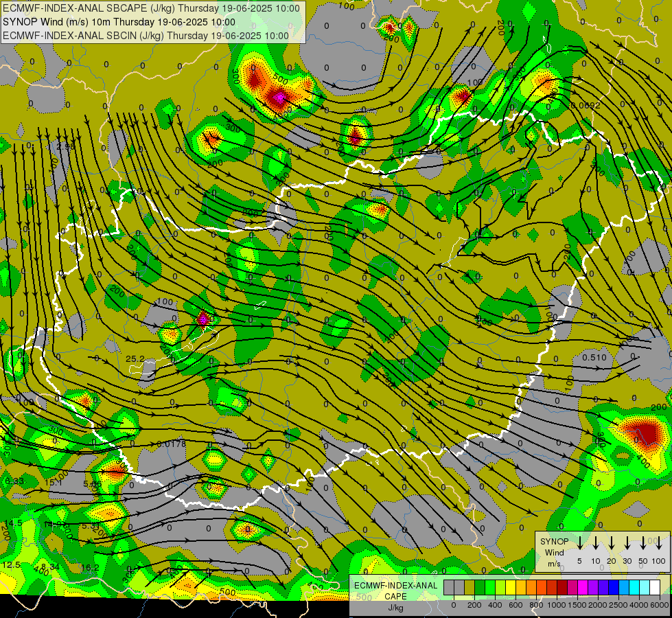The image size is (672, 618).
Task: Click the 14.5 value on the map
Action: coord(14,523)
